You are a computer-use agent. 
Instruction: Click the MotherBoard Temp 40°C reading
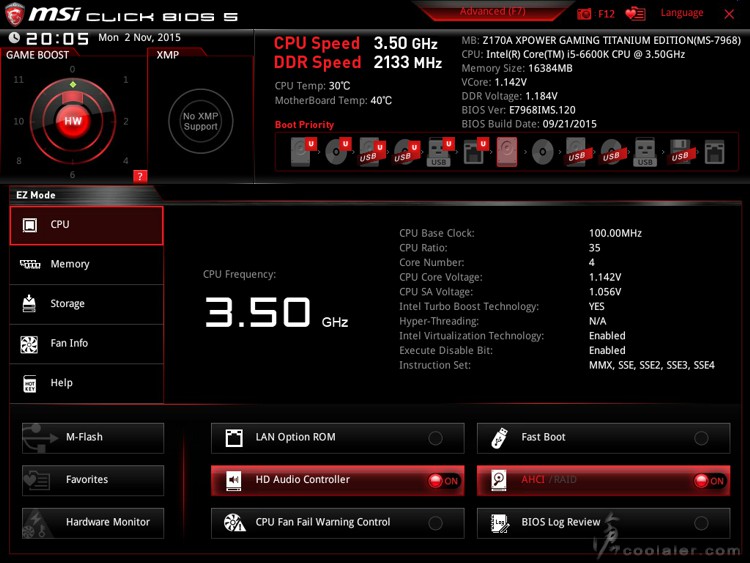point(381,100)
